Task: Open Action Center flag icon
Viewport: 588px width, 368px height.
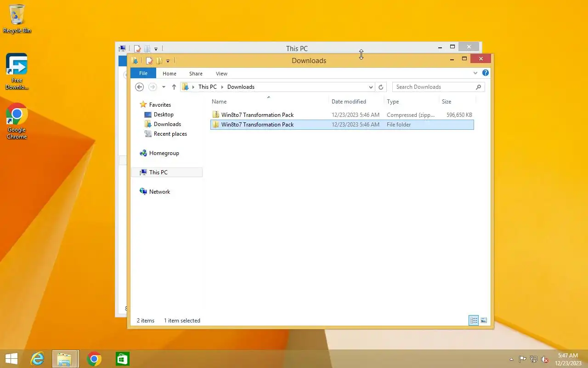Action: click(523, 359)
